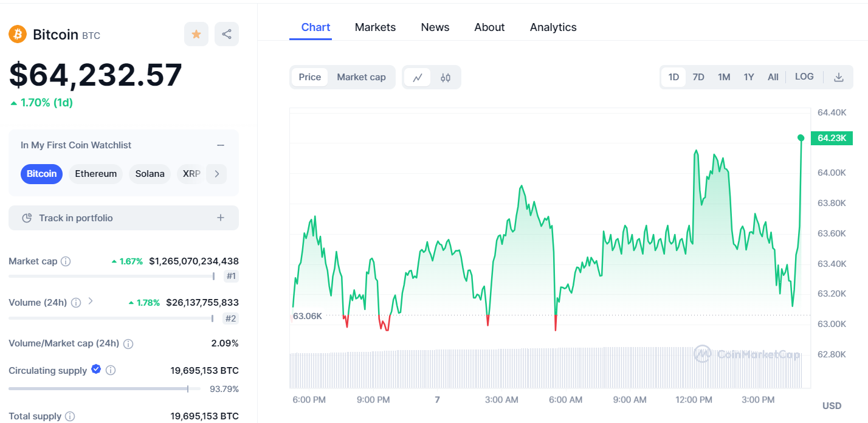
Task: Click Circulating supply info icon
Action: [x=111, y=370]
